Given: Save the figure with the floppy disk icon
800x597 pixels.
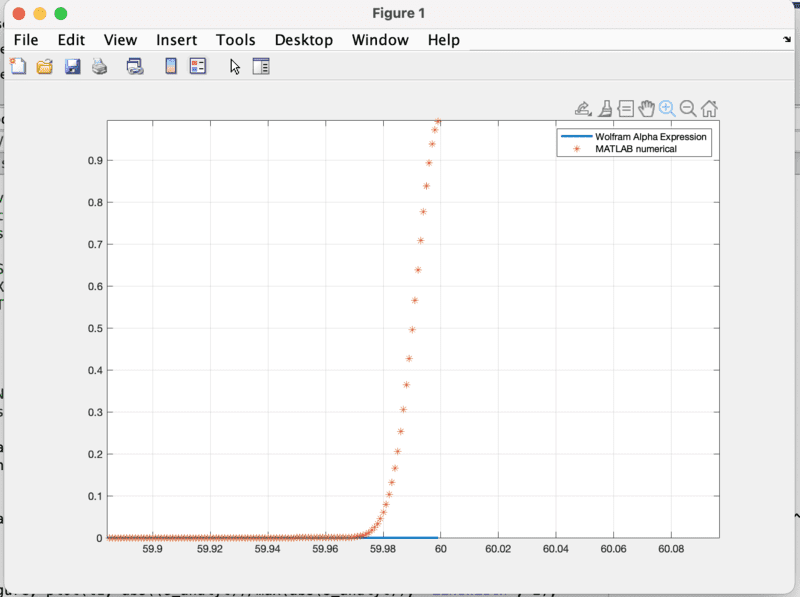Looking at the screenshot, I should tap(72, 66).
